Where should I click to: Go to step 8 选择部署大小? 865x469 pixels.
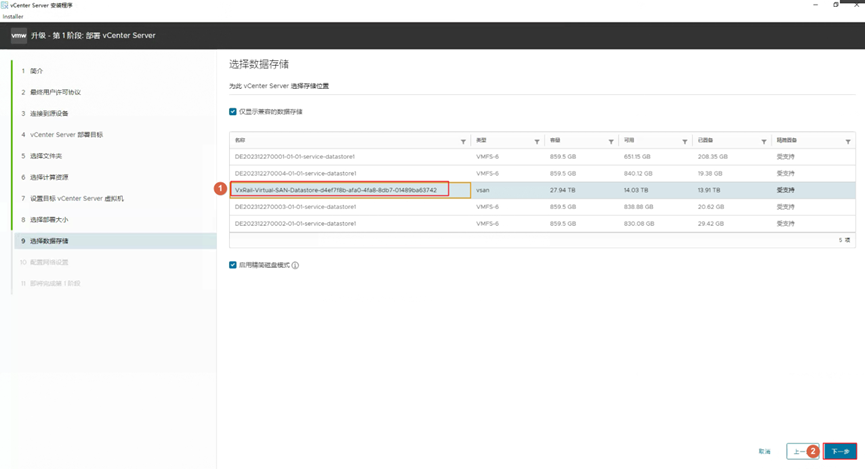point(49,220)
